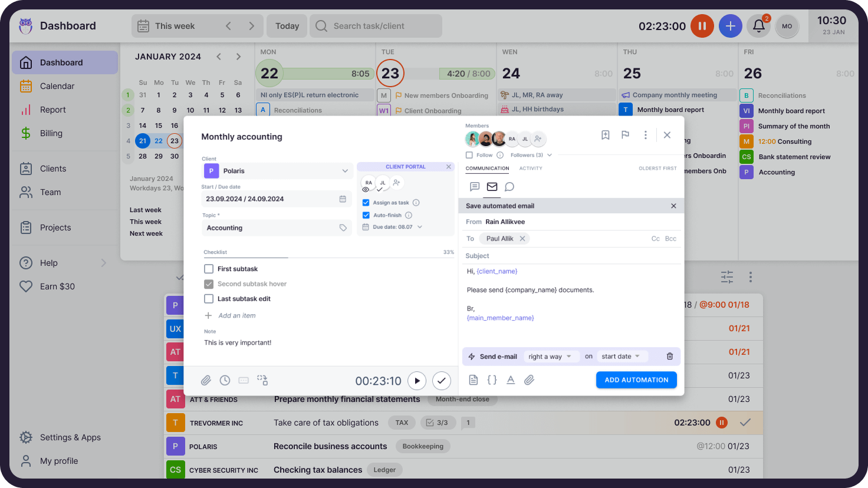Check the Last subtask edit checkbox
868x488 pixels.
(209, 299)
